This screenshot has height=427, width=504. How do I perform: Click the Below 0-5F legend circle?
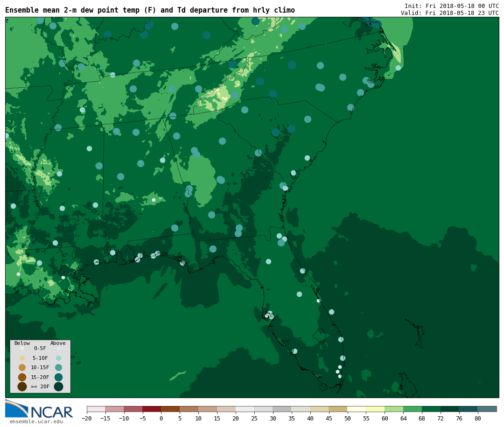tap(22, 348)
